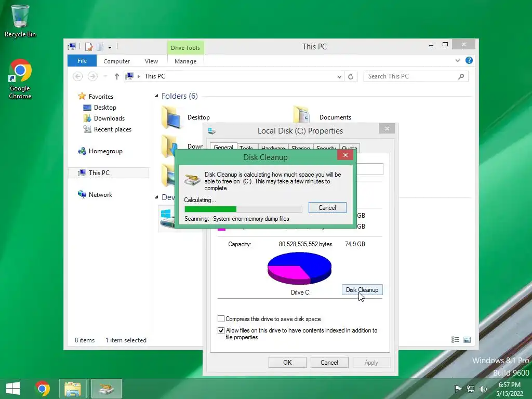Switch to the Sharing tab in Properties
Image resolution: width=532 pixels, height=399 pixels.
[x=300, y=148]
